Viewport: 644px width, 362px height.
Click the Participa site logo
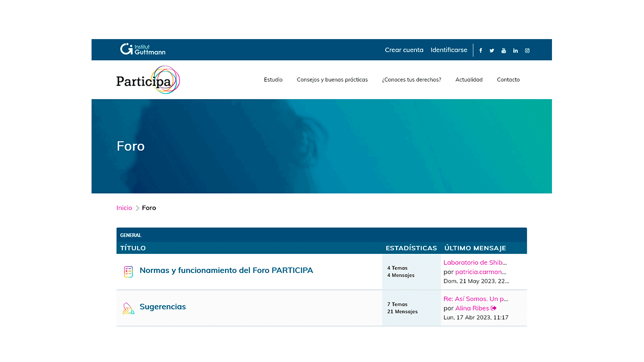click(148, 80)
